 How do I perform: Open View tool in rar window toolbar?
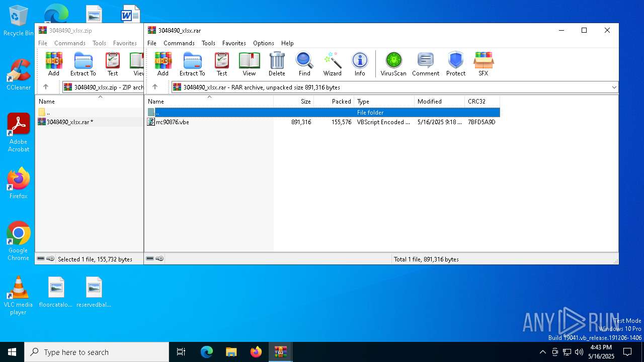249,64
